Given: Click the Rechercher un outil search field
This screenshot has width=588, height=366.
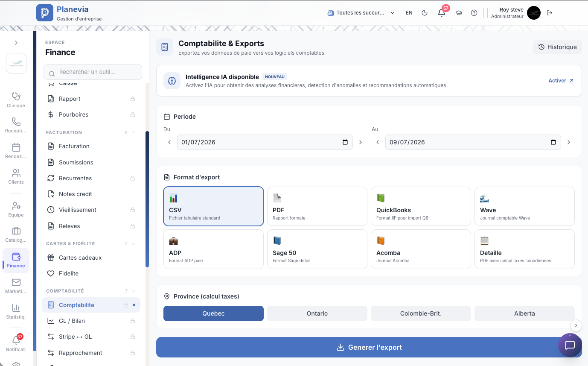Looking at the screenshot, I should [93, 72].
